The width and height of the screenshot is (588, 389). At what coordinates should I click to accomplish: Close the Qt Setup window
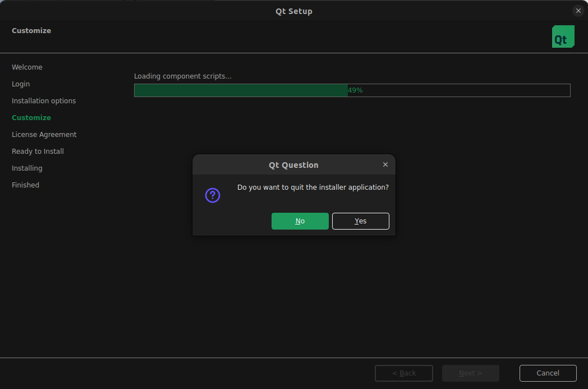coord(578,11)
